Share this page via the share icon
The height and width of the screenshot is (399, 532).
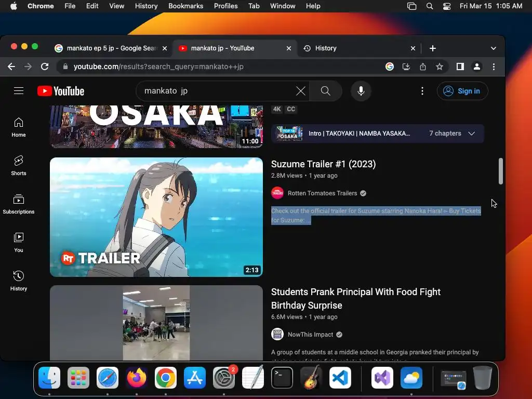(423, 66)
